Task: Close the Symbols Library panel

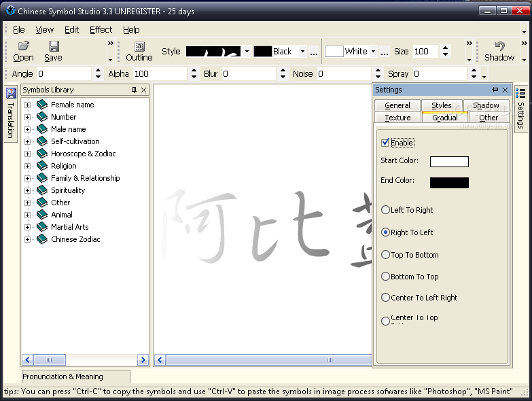Action: coord(144,90)
